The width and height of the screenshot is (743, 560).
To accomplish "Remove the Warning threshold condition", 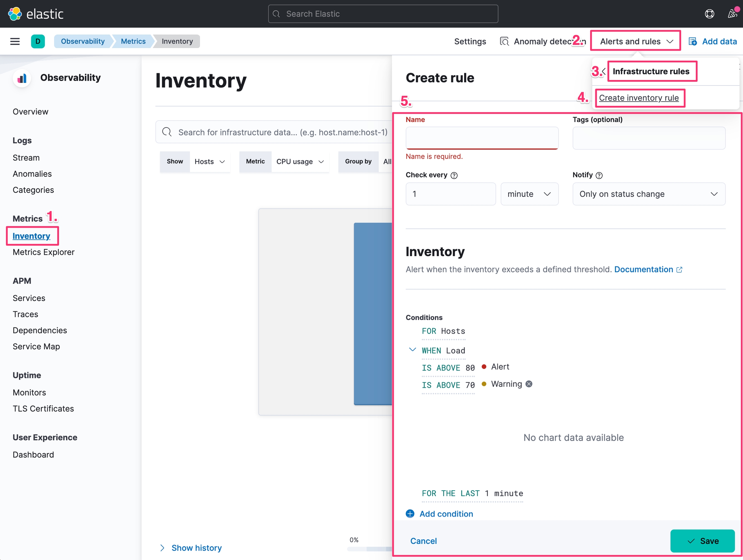I will point(529,384).
